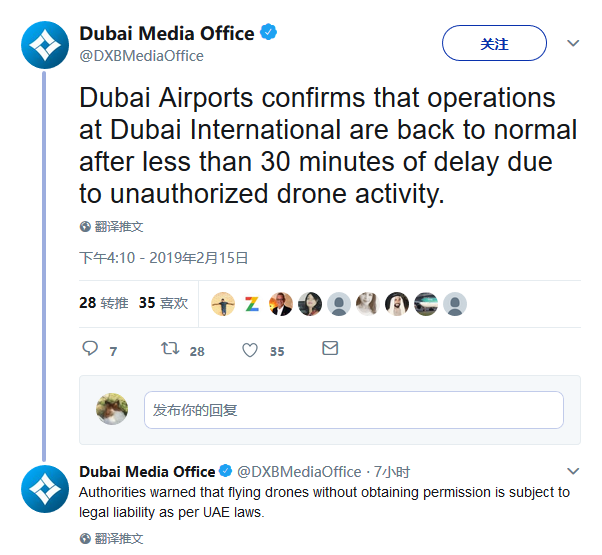Click the blue verified badge in header

[268, 33]
